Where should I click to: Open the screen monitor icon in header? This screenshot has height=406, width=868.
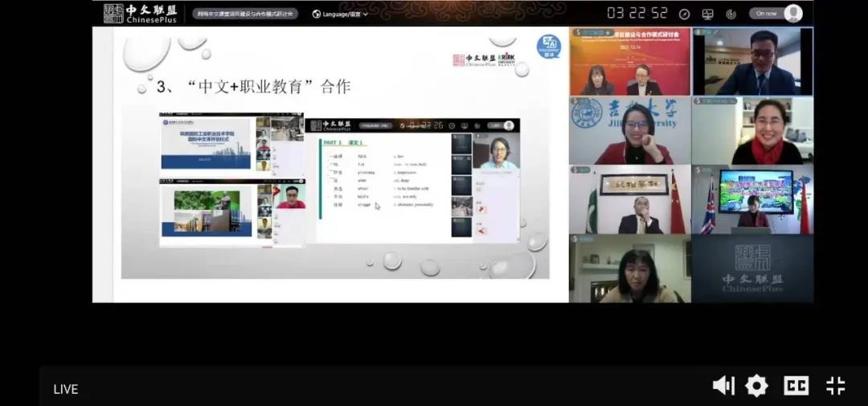pos(707,14)
